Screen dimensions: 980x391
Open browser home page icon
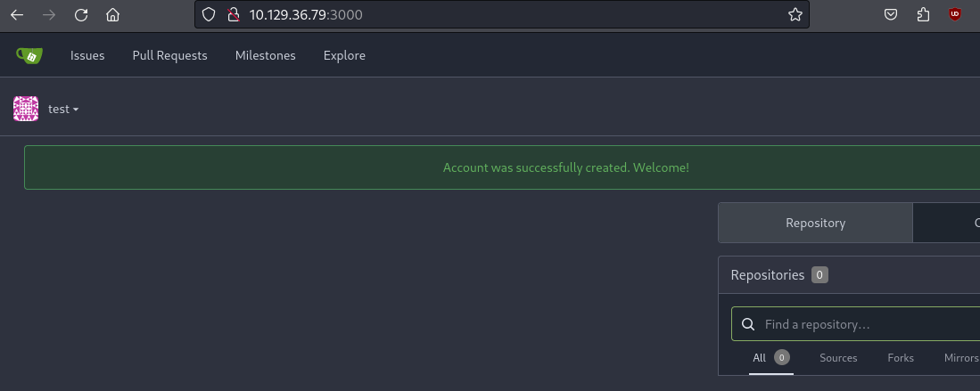tap(112, 14)
